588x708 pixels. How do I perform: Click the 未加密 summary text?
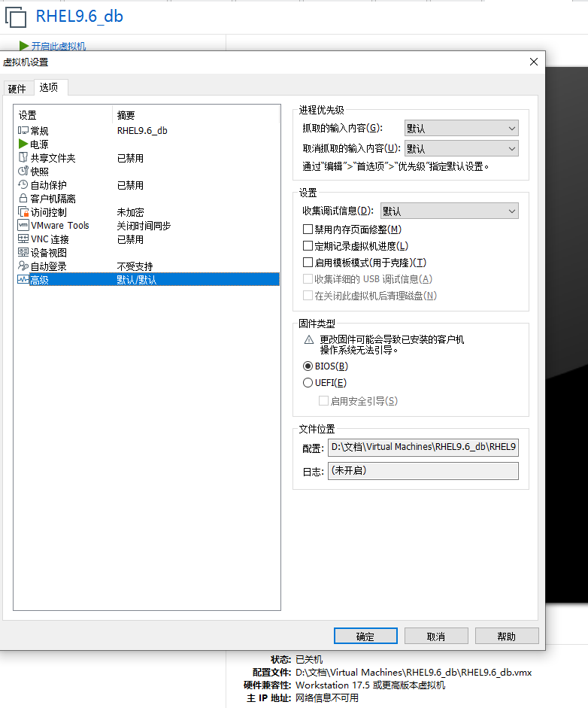pos(130,212)
